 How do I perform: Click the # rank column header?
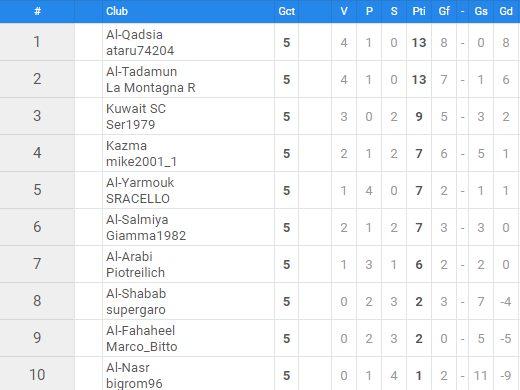coord(37,11)
